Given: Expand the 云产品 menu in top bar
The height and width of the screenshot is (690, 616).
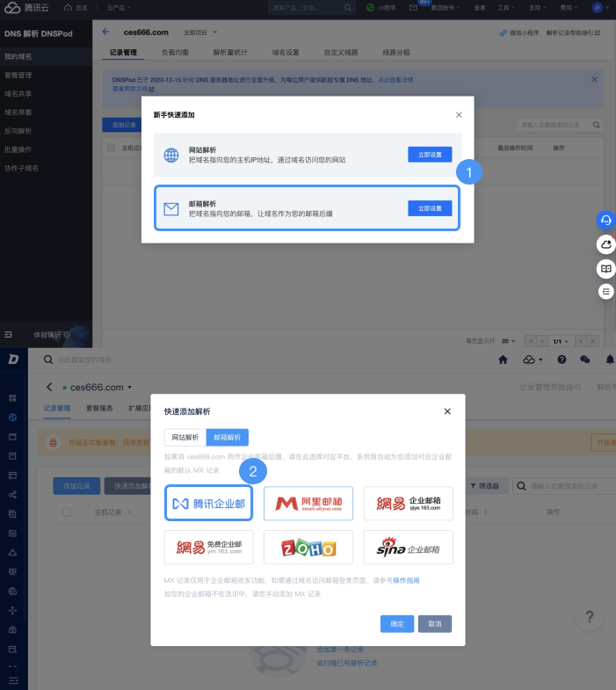Looking at the screenshot, I should 119,8.
